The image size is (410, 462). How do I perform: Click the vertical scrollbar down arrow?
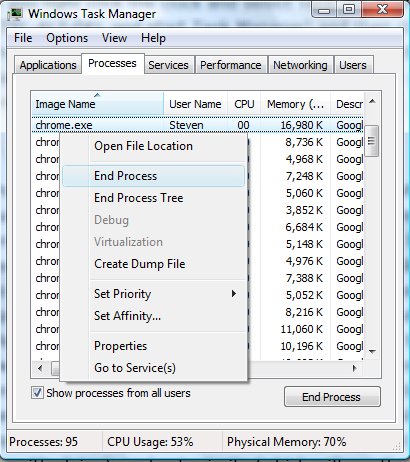pyautogui.click(x=372, y=351)
